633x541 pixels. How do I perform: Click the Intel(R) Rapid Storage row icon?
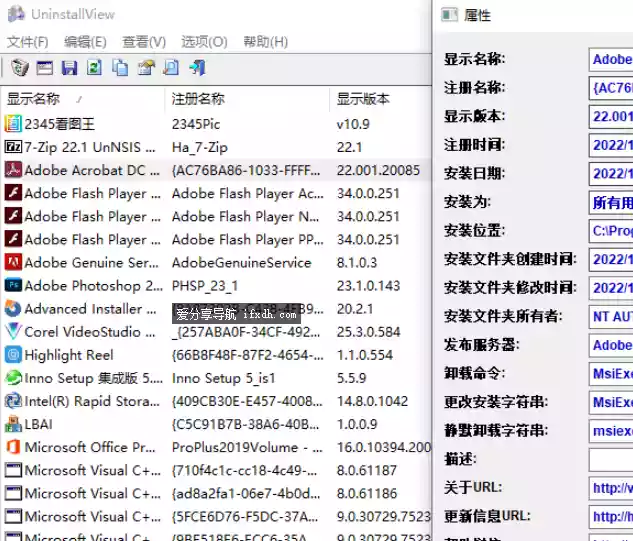pyautogui.click(x=13, y=401)
